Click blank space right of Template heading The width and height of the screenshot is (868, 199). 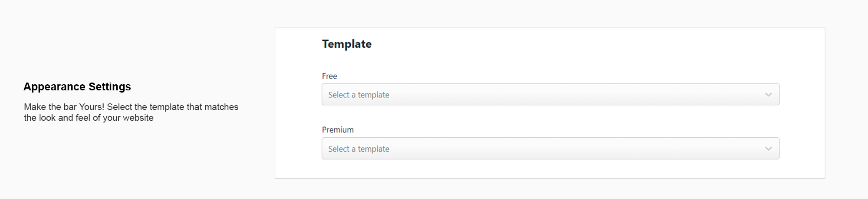click(564, 44)
